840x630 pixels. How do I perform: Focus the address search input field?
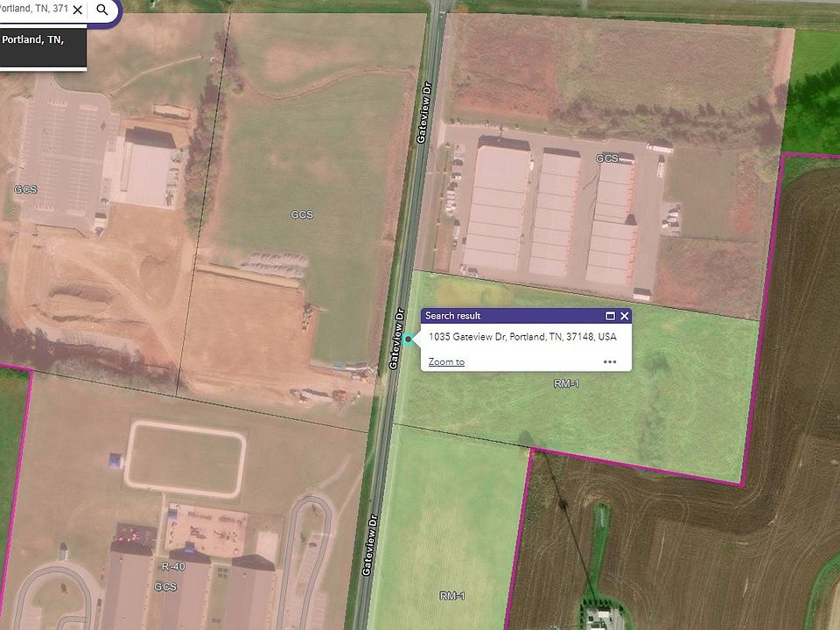coord(34,9)
